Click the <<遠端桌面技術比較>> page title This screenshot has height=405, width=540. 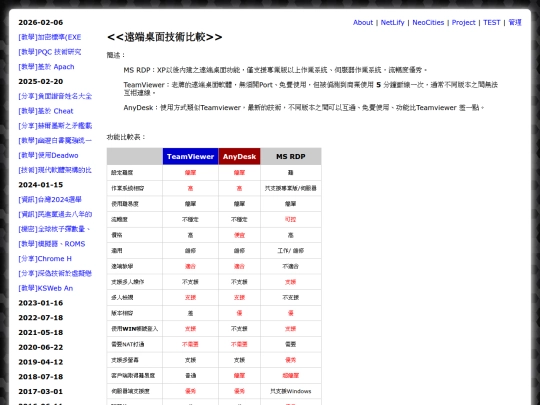(165, 37)
